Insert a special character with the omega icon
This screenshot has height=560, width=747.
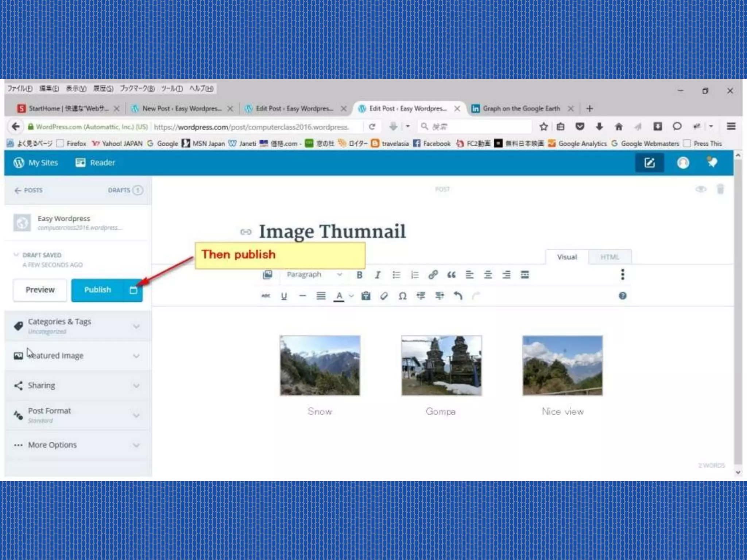pyautogui.click(x=402, y=296)
